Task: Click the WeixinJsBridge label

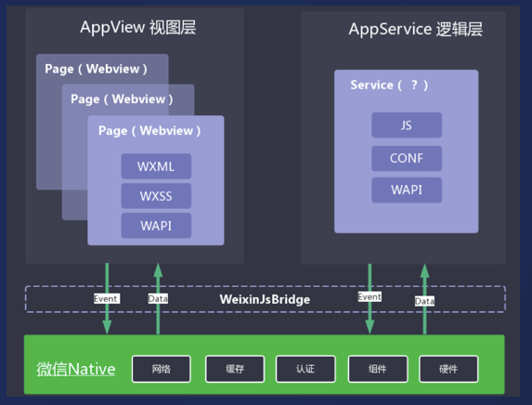Action: (265, 299)
